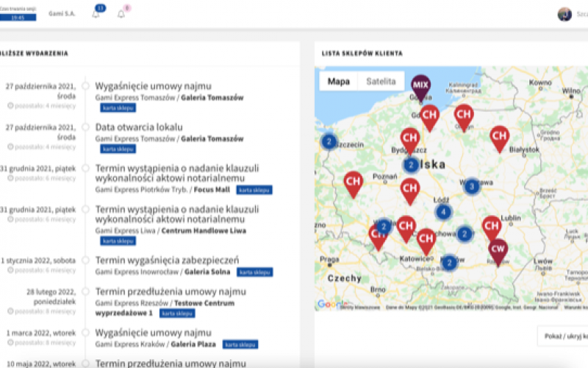Image resolution: width=588 pixels, height=368 pixels.
Task: Click timeline dot for 1 marca 2022 event
Action: [85, 333]
